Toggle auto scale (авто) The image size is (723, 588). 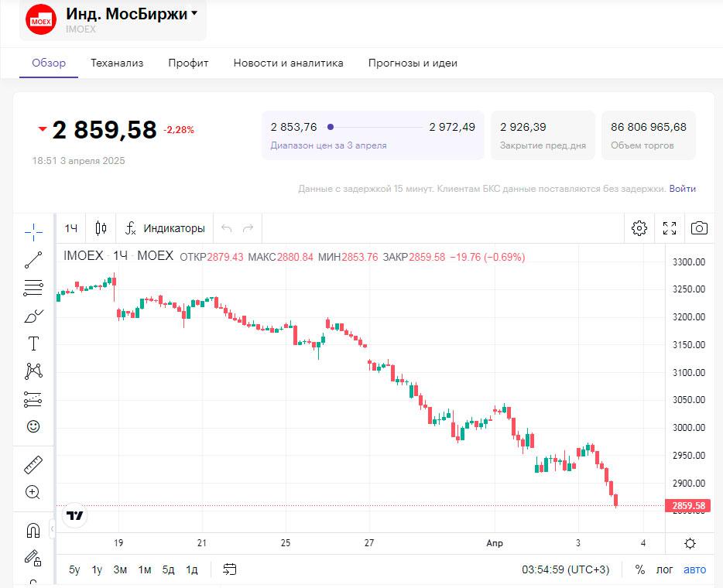(694, 569)
